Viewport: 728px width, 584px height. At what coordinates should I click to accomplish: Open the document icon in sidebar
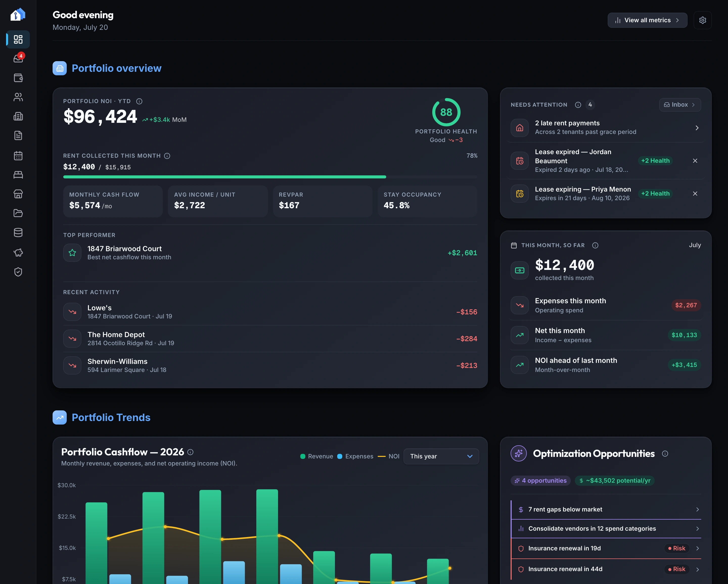point(18,136)
